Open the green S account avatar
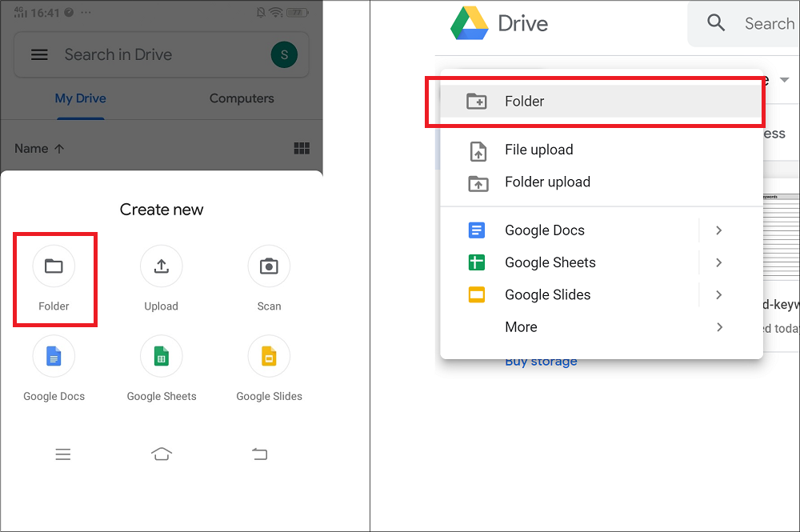Screen dimensions: 800x532 click(x=284, y=54)
